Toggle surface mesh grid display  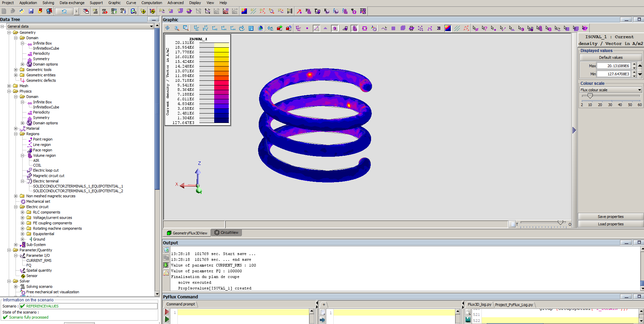(393, 28)
